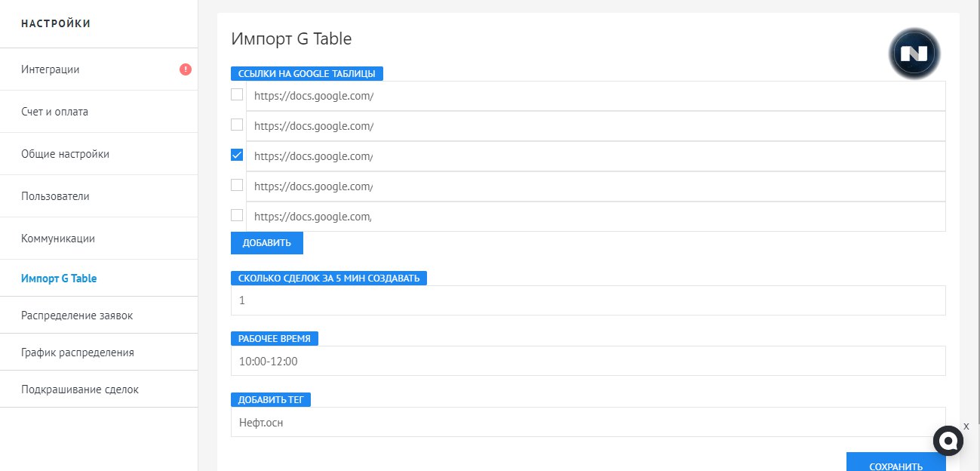This screenshot has height=471, width=980.
Task: Toggle the fourth Google table link checkbox
Action: point(237,185)
